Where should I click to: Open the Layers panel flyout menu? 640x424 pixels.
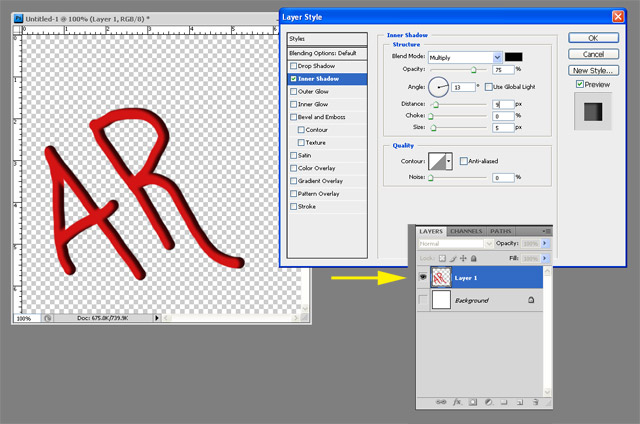(547, 231)
